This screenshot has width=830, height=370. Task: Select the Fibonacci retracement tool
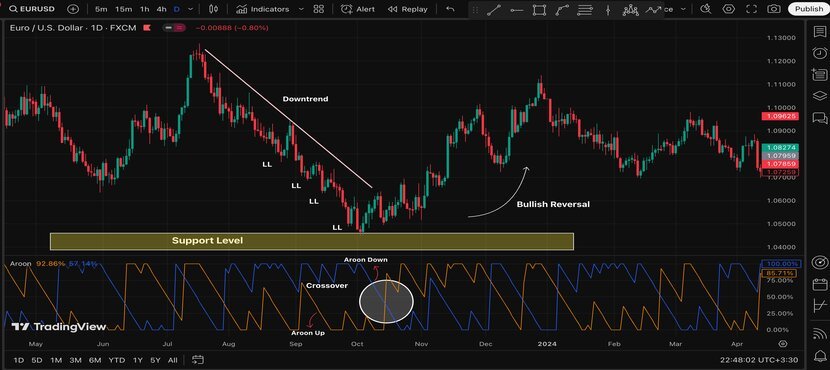pyautogui.click(x=585, y=10)
